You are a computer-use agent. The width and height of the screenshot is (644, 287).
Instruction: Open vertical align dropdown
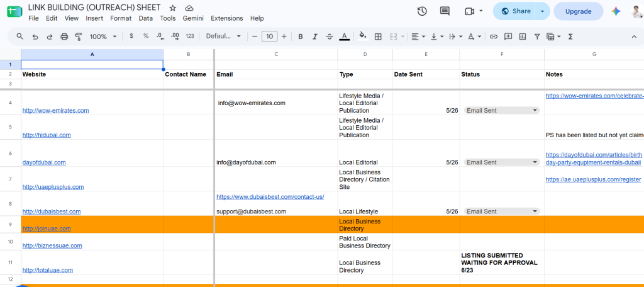click(x=436, y=37)
